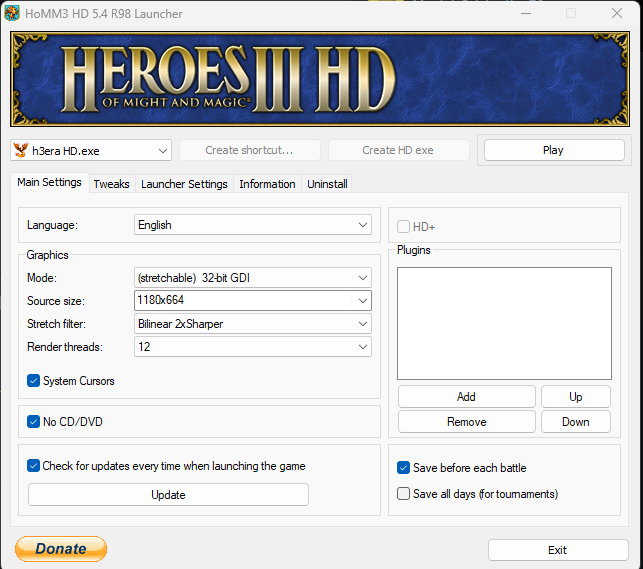Screen dimensions: 643x569
Task: Click the Heroes III HD banner image
Action: (321, 79)
